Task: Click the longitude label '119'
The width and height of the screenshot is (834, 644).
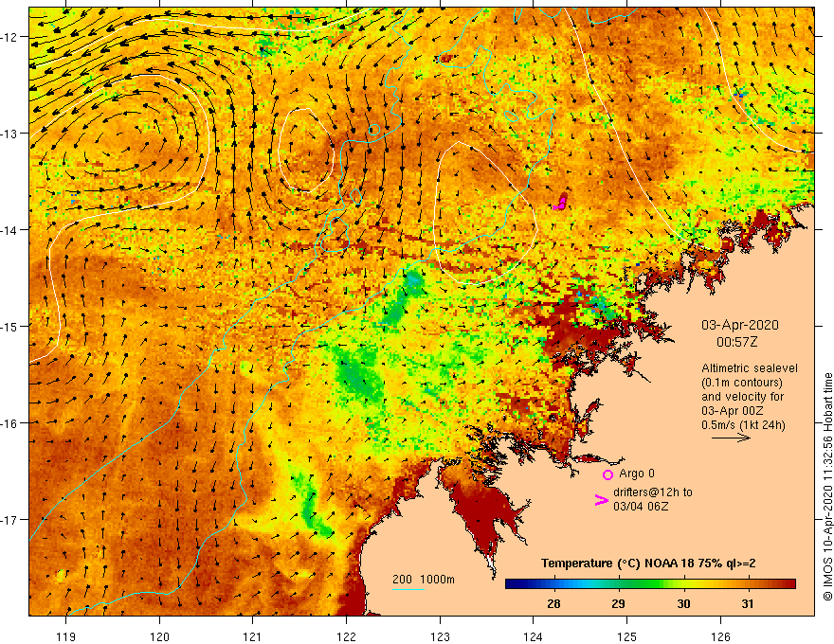Action: (66, 636)
